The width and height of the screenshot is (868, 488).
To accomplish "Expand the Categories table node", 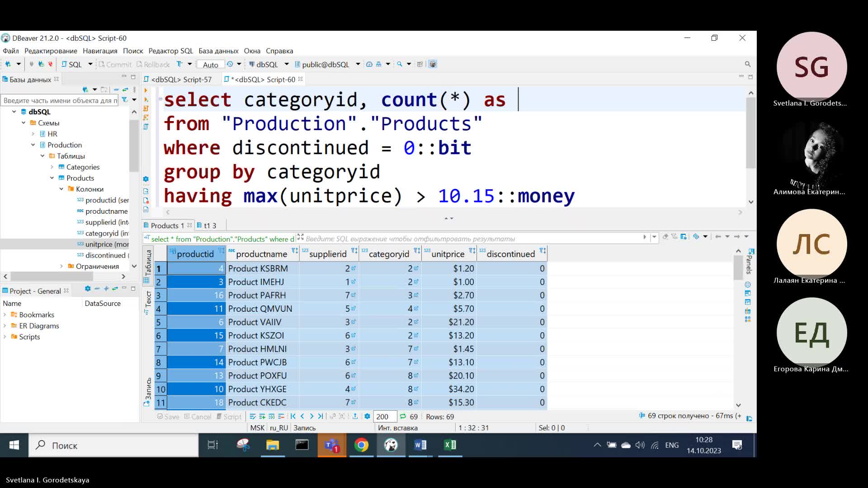I will point(52,167).
